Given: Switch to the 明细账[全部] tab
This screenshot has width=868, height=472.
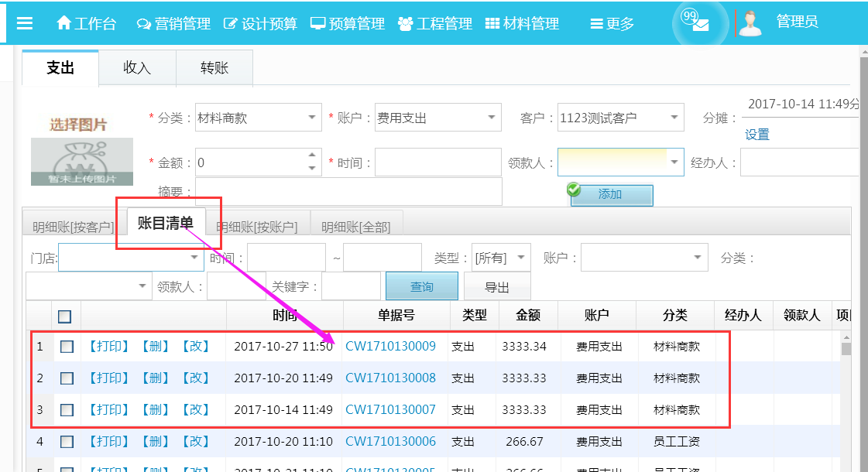Looking at the screenshot, I should (355, 227).
